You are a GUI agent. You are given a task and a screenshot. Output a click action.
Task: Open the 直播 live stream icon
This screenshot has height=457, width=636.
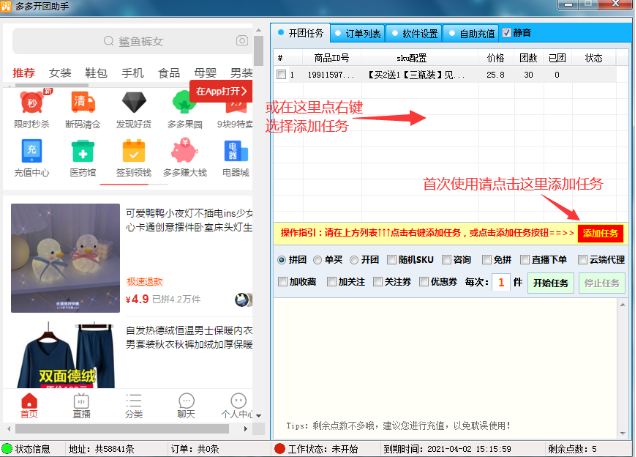point(81,401)
